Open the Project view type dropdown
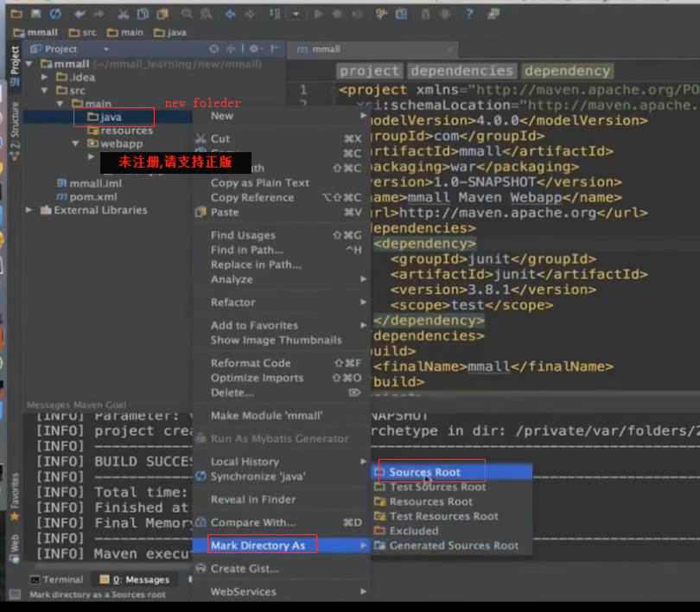This screenshot has height=612, width=700. [x=106, y=49]
